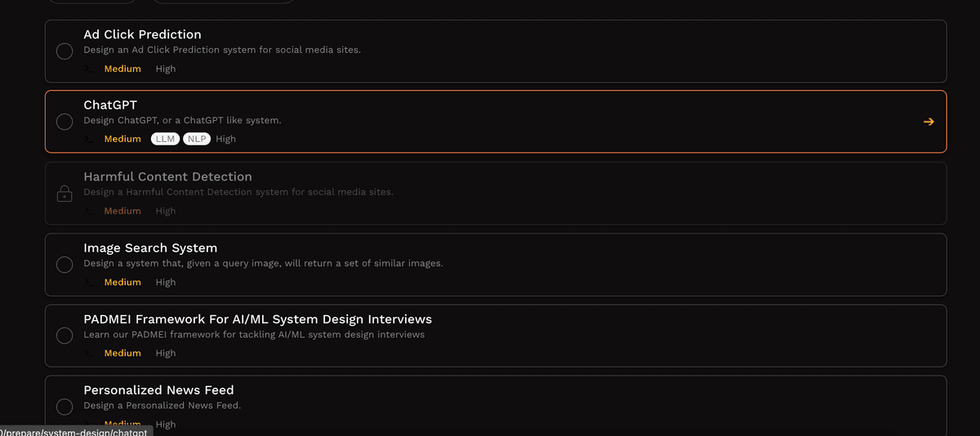Click Medium difficulty label under Ad Click Prediction
The image size is (980, 436).
122,69
